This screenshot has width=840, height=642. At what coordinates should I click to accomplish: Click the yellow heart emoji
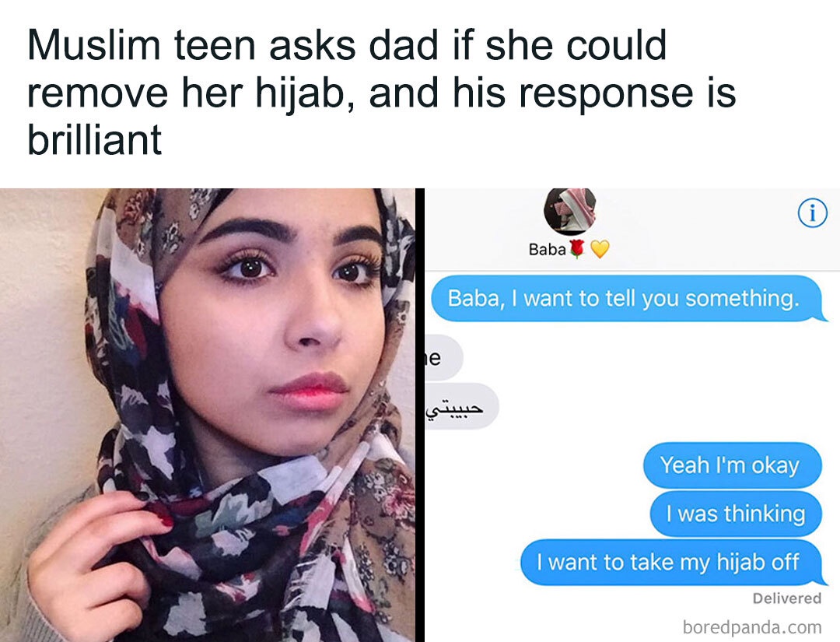click(600, 249)
